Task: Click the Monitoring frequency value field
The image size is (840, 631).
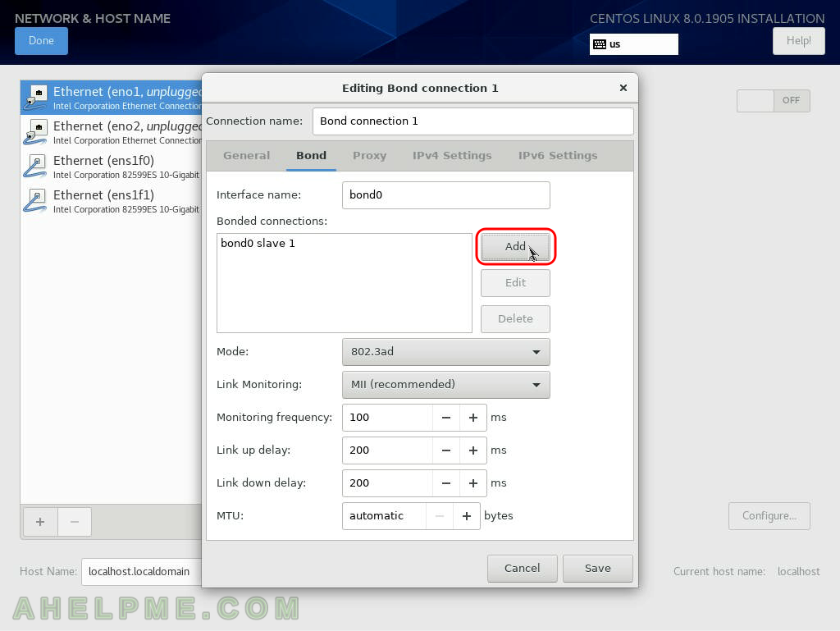Action: click(387, 418)
